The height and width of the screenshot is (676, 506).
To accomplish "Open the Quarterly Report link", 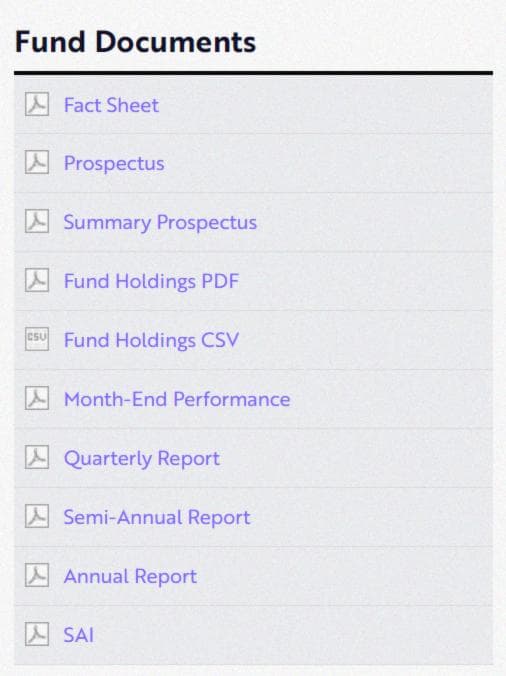I will point(141,458).
